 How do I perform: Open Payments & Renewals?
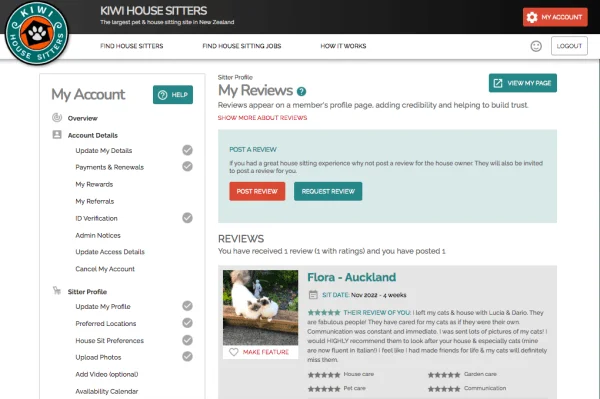[109, 167]
